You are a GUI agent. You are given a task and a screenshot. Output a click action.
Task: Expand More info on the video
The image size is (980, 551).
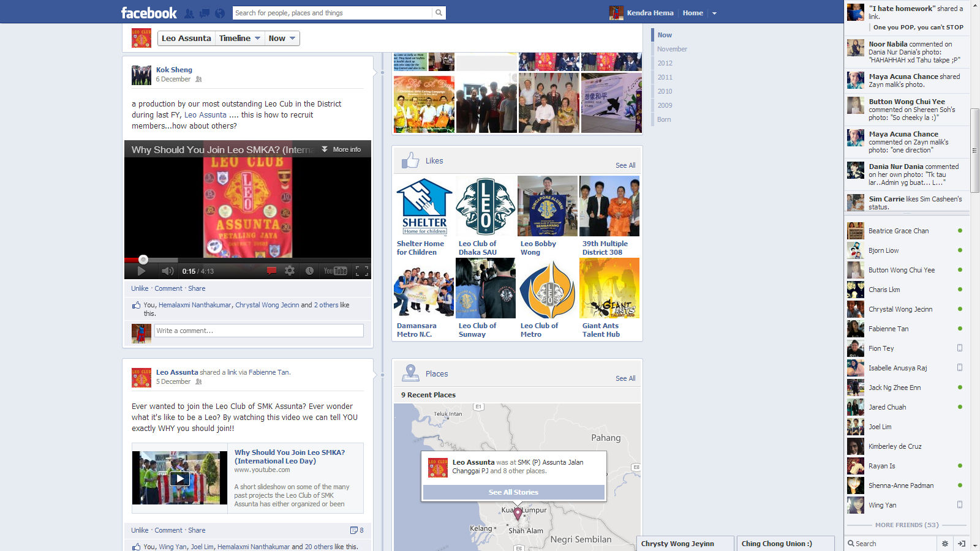[341, 149]
